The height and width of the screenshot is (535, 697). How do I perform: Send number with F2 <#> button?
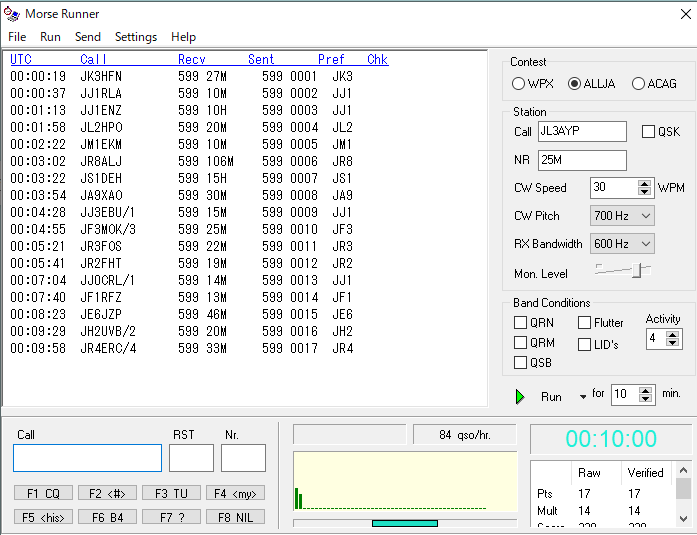(107, 493)
